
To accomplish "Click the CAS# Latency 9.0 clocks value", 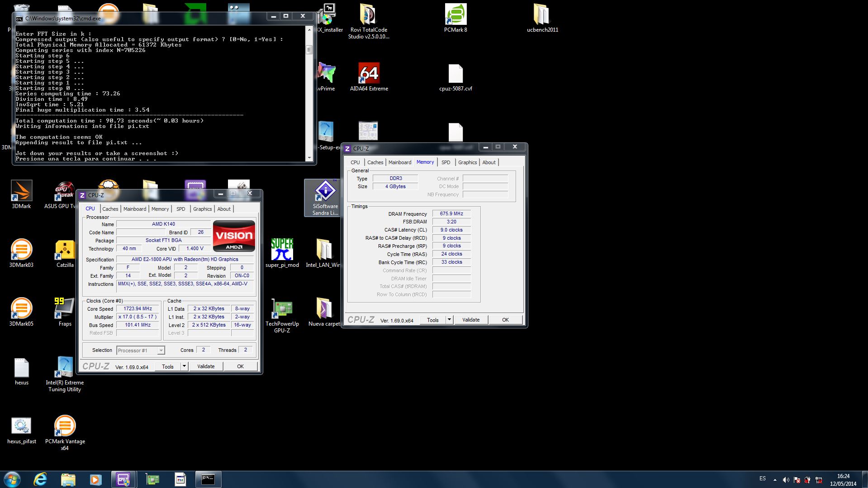I will (x=451, y=230).
